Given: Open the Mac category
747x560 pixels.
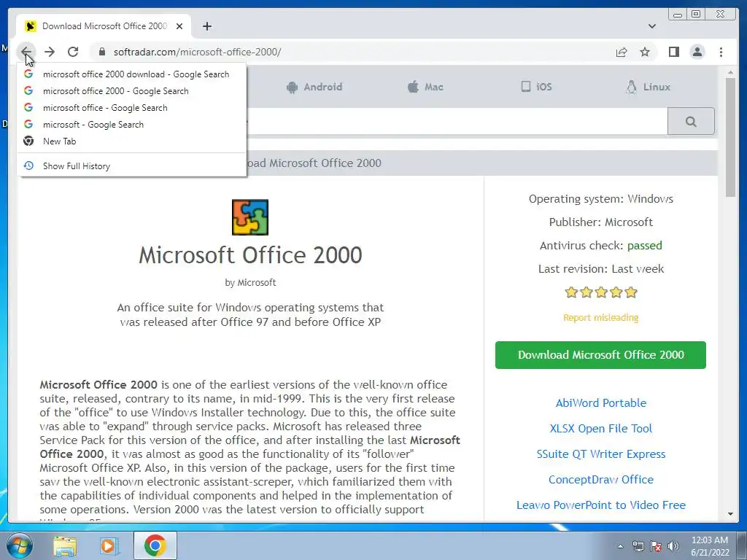Looking at the screenshot, I should coord(425,87).
